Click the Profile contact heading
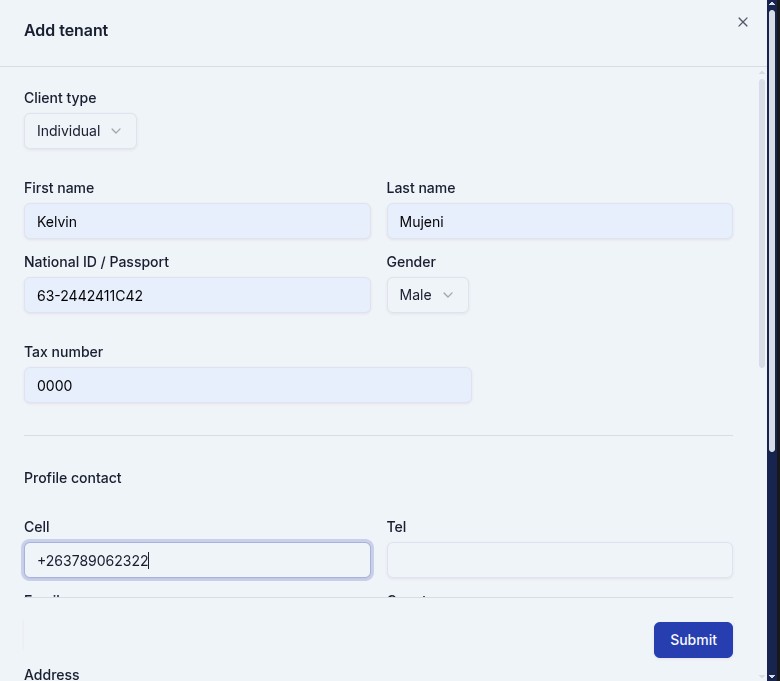 coord(73,478)
